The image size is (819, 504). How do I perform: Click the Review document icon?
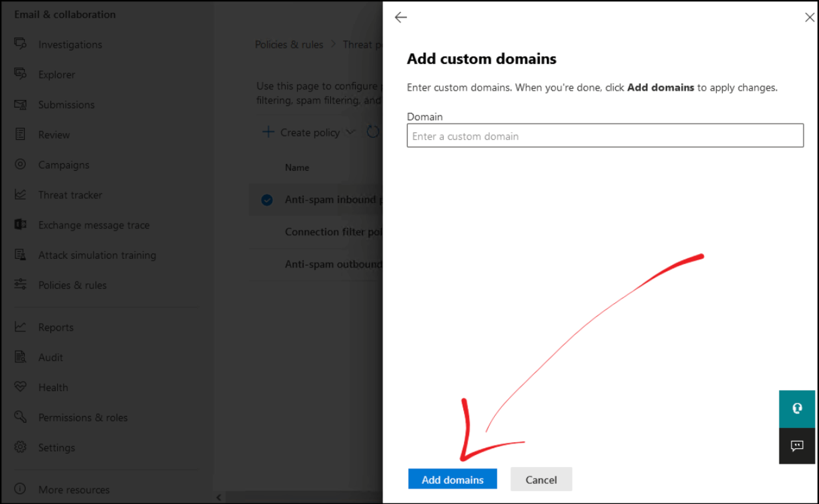click(x=20, y=134)
